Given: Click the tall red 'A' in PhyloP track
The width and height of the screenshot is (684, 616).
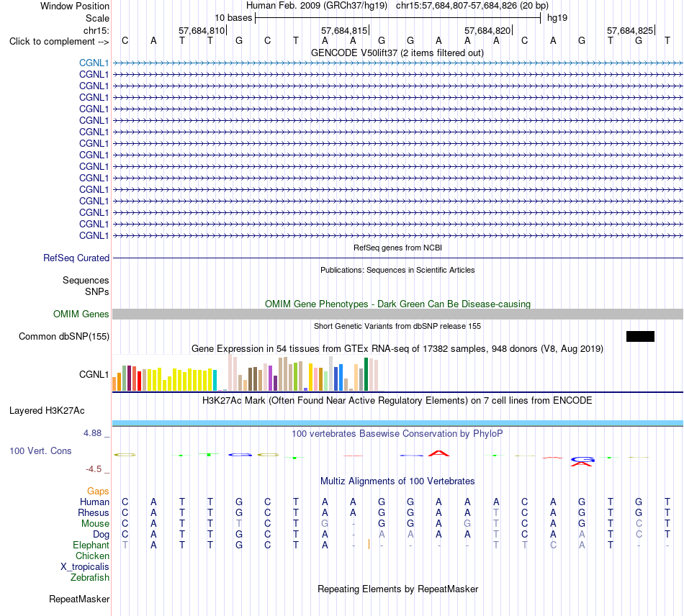Looking at the screenshot, I should [438, 453].
